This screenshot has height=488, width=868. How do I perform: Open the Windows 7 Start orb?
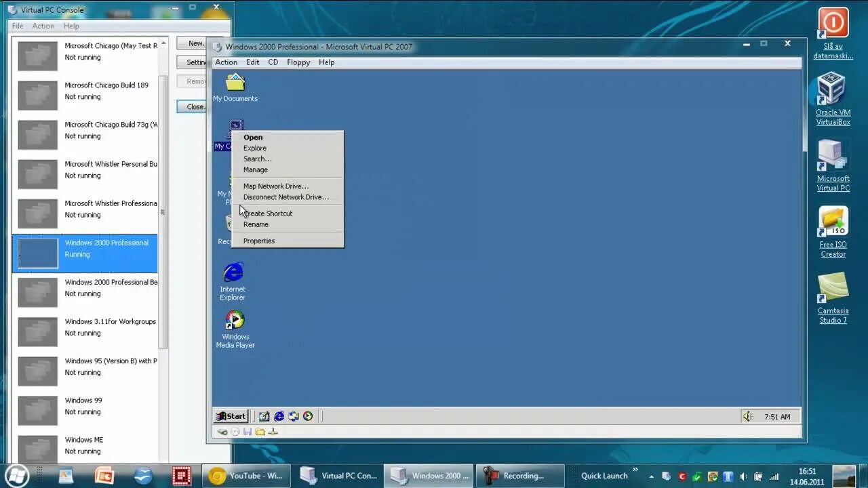click(x=18, y=475)
